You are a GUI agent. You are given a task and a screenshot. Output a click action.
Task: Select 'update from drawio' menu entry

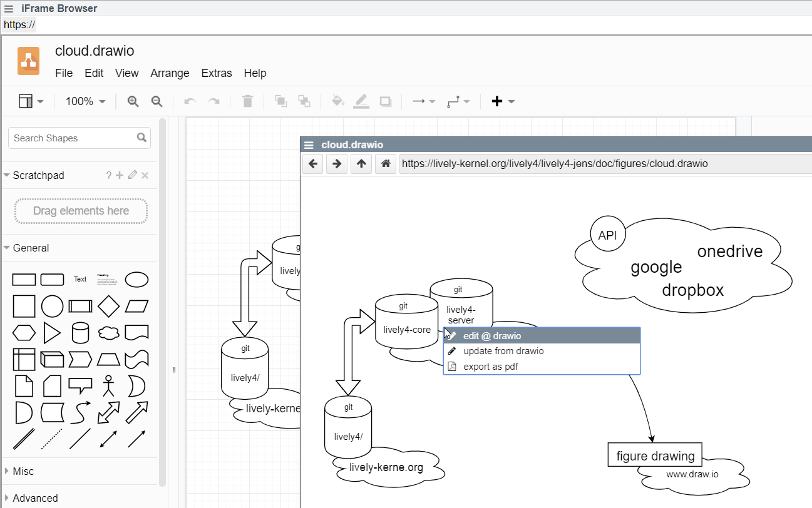click(503, 351)
